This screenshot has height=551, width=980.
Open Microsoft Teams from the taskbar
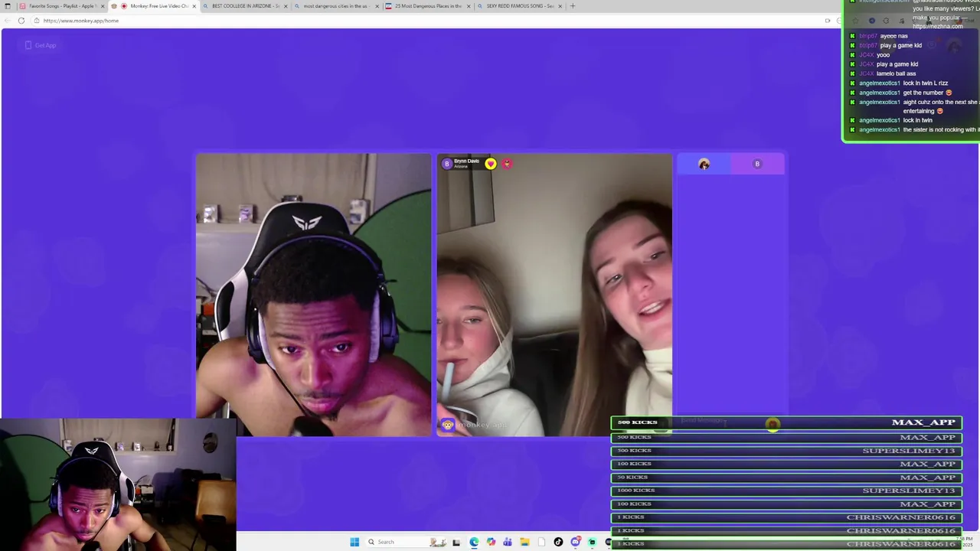(508, 542)
